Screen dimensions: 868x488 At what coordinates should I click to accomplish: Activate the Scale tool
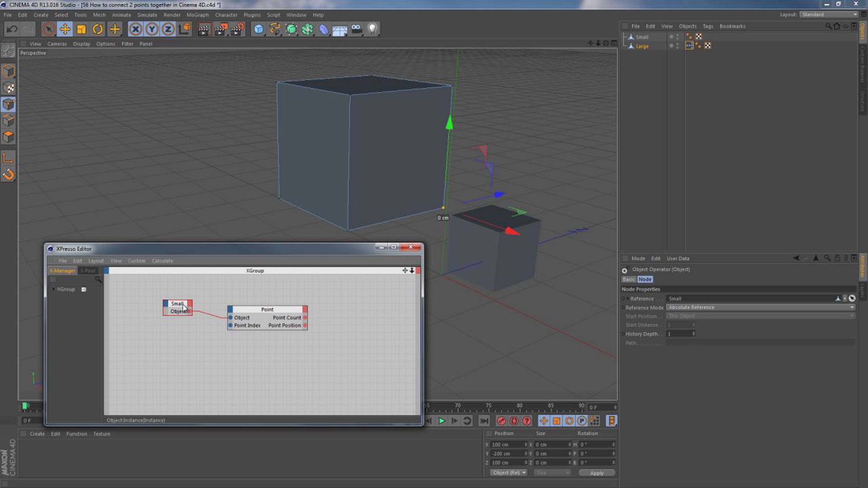coord(81,29)
